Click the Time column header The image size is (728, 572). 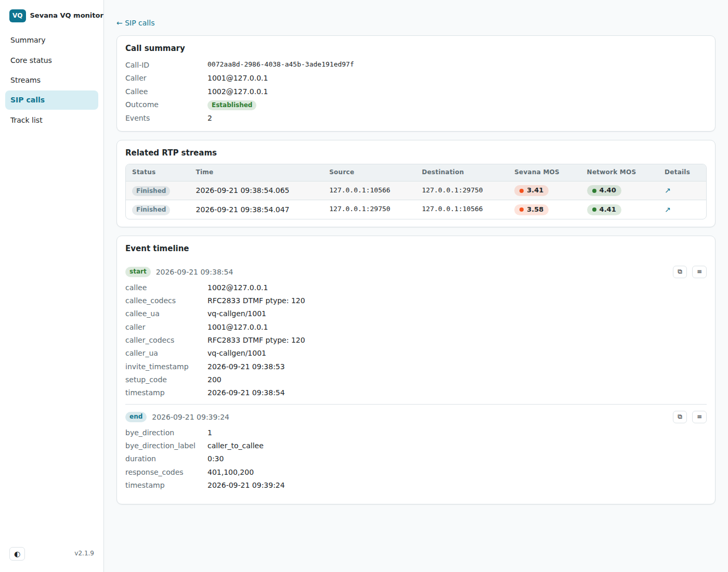pos(204,172)
